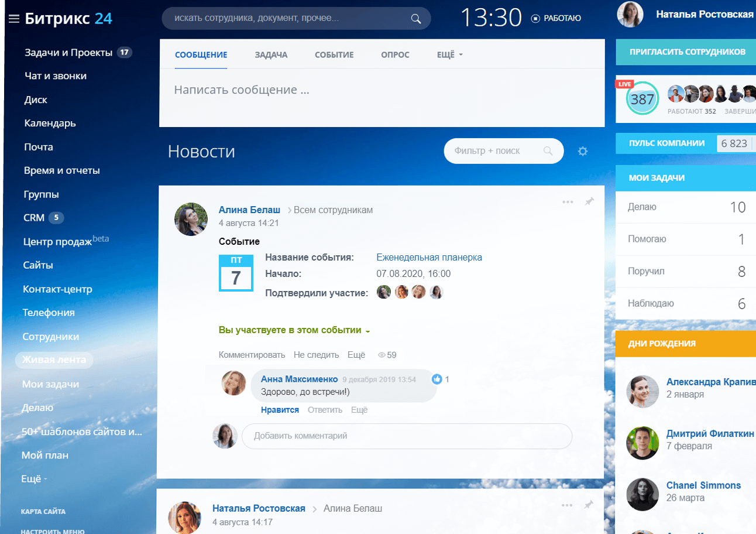This screenshot has width=756, height=534.
Task: Click Битрикс 24 logo
Action: [68, 19]
